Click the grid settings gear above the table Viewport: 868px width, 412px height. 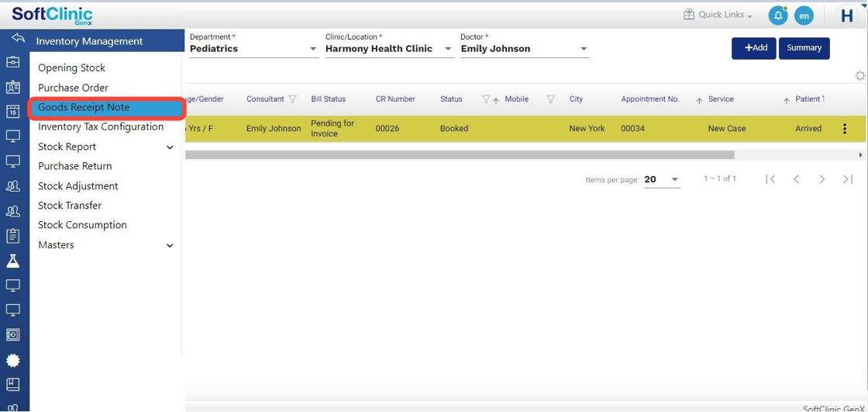(859, 75)
